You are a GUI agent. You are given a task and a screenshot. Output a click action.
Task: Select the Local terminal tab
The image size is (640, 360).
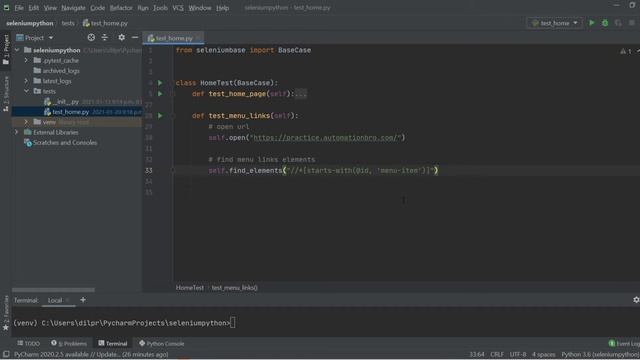pyautogui.click(x=55, y=300)
